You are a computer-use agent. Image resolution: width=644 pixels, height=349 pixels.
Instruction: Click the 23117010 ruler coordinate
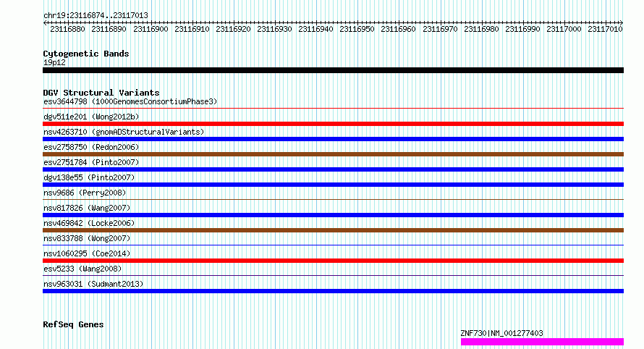click(605, 29)
